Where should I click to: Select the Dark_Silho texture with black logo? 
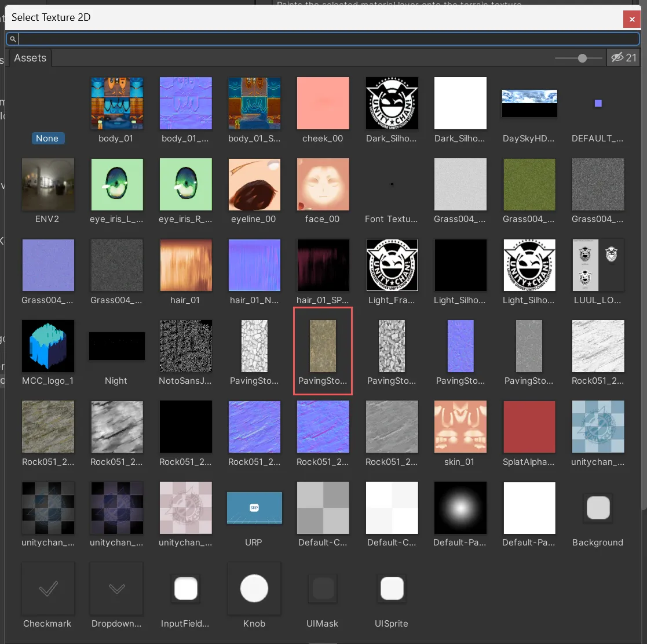(x=392, y=103)
